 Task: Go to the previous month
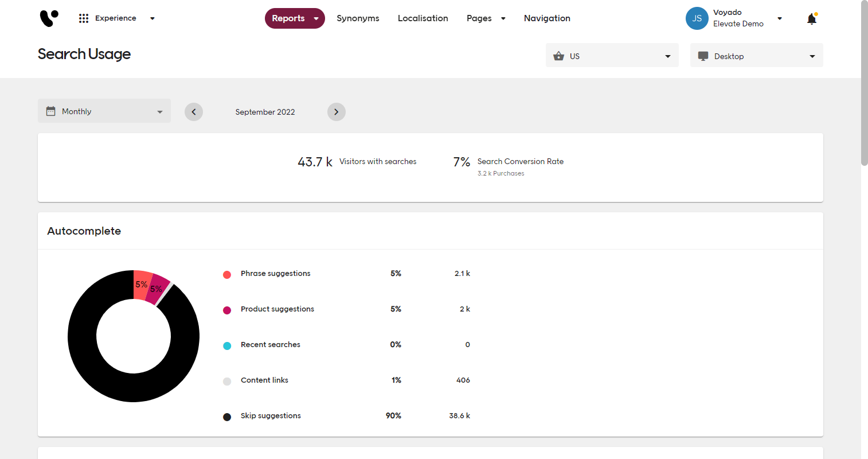[x=194, y=112]
